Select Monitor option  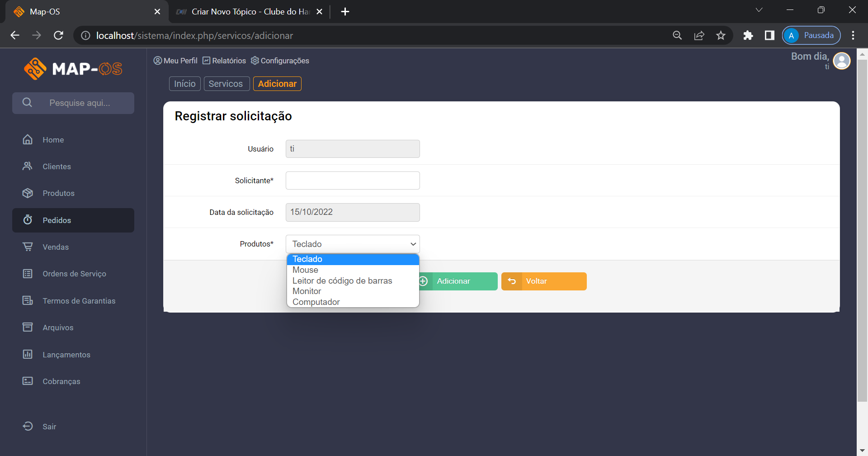coord(353,291)
